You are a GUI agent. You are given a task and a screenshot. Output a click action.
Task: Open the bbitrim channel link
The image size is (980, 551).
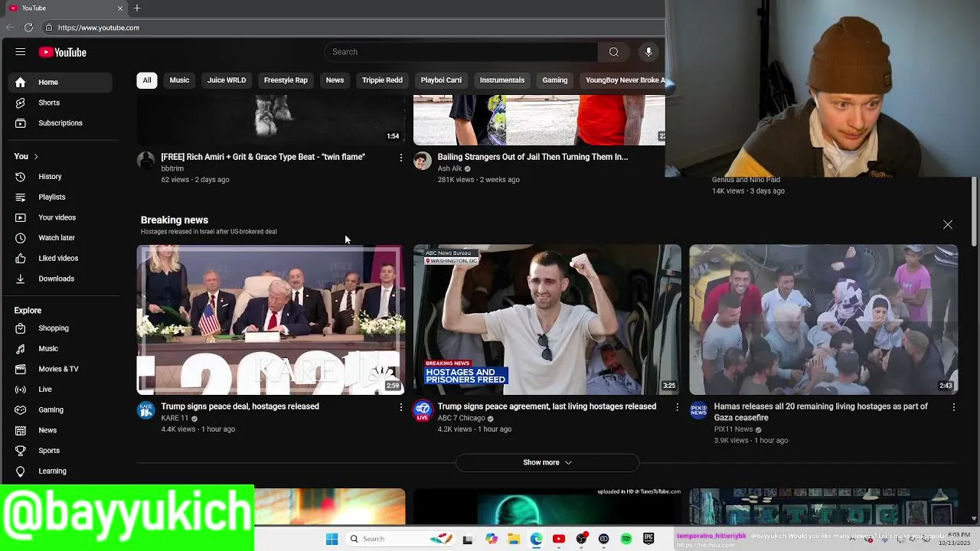pos(172,168)
